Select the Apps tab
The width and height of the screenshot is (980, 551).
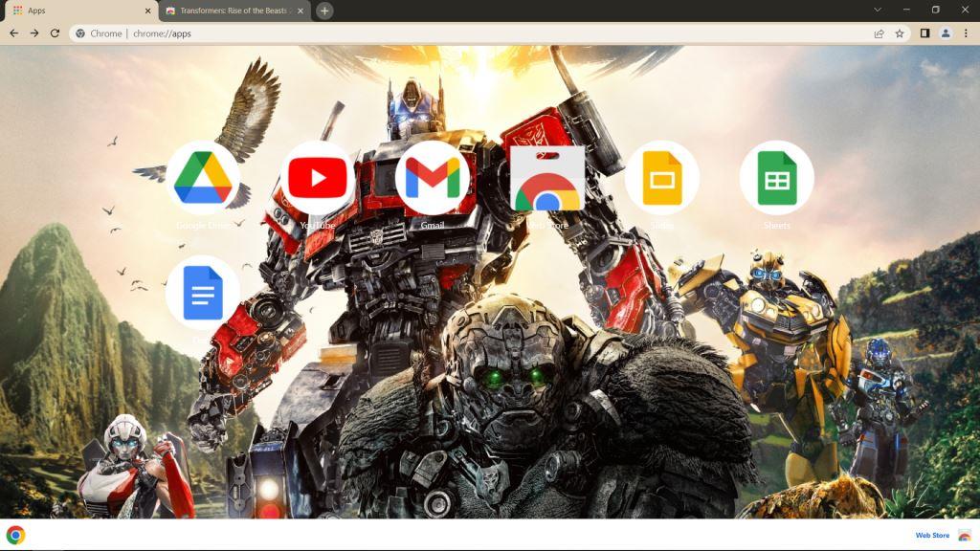click(80, 11)
